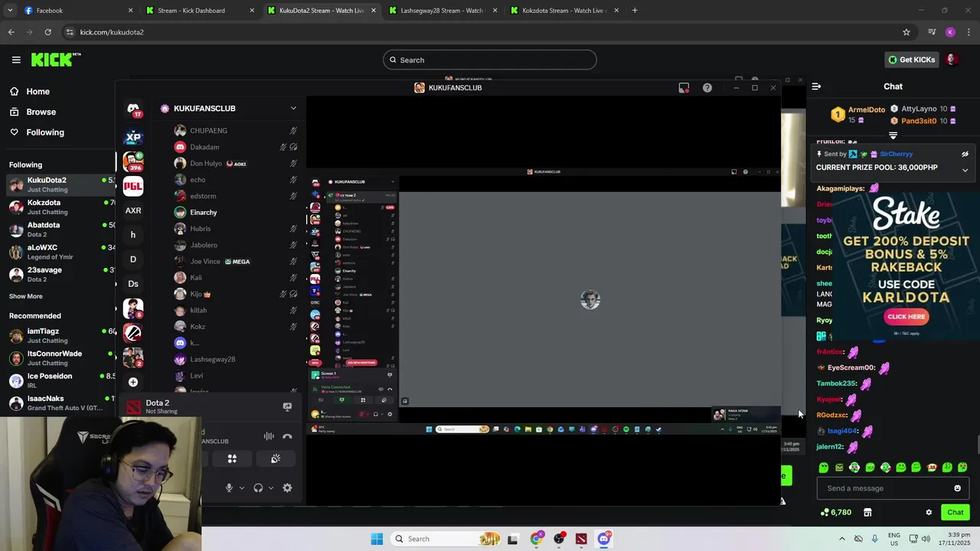980x551 pixels.
Task: Open Abatdota channel in sidebar
Action: 61,230
